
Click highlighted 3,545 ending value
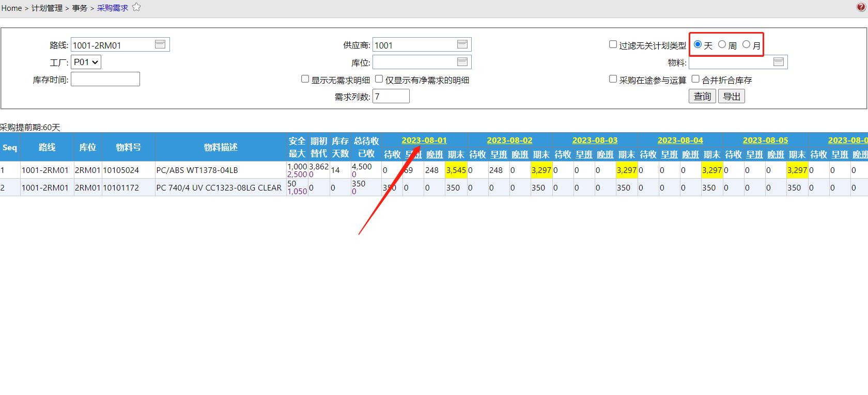click(x=456, y=170)
